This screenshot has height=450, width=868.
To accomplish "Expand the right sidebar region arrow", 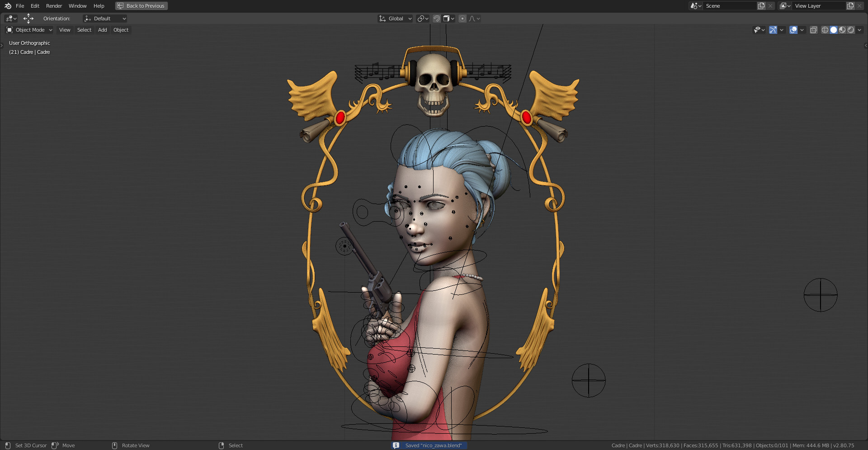I will 866,45.
